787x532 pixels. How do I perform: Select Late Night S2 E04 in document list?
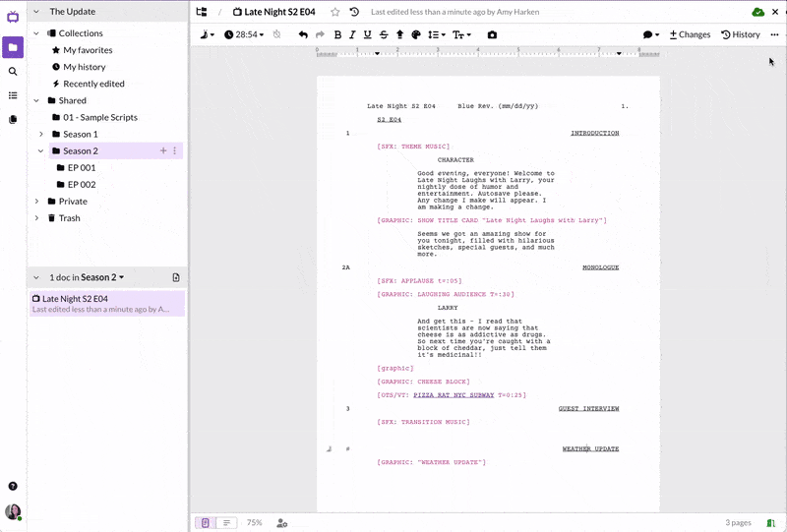pos(107,304)
